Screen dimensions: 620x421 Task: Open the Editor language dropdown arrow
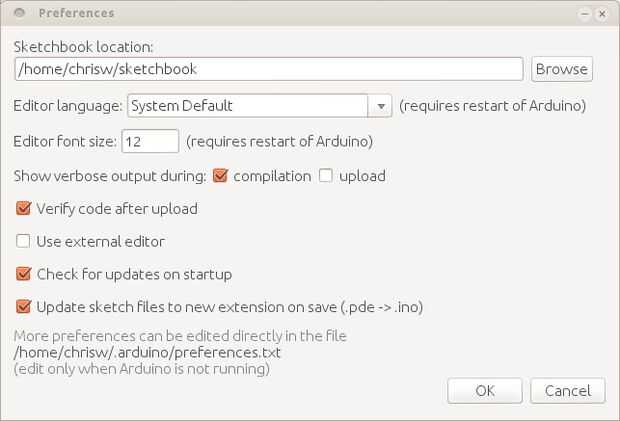point(380,106)
